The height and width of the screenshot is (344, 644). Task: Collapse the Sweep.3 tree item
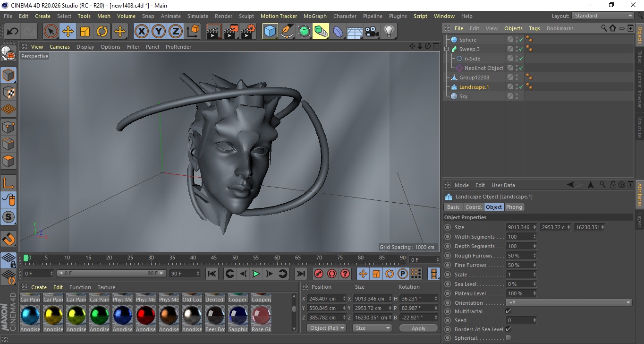[x=447, y=49]
